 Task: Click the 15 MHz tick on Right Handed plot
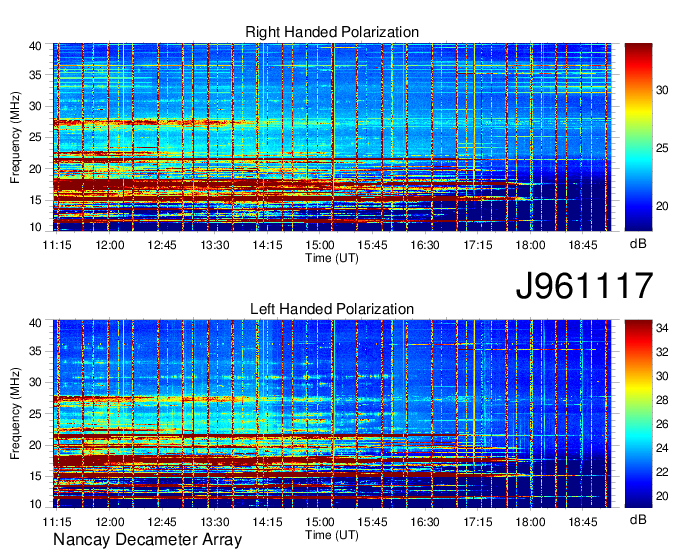(x=35, y=200)
